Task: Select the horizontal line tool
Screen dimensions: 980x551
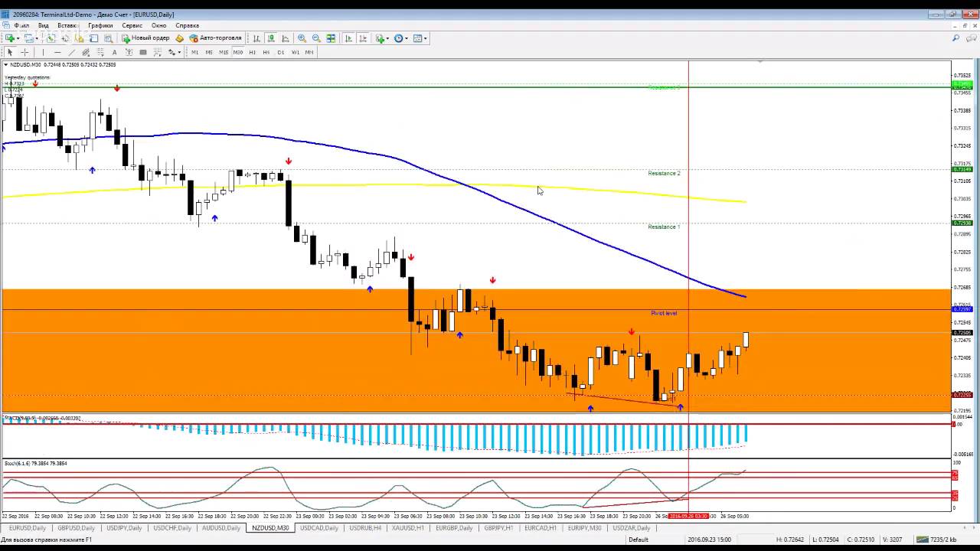Action: [57, 52]
